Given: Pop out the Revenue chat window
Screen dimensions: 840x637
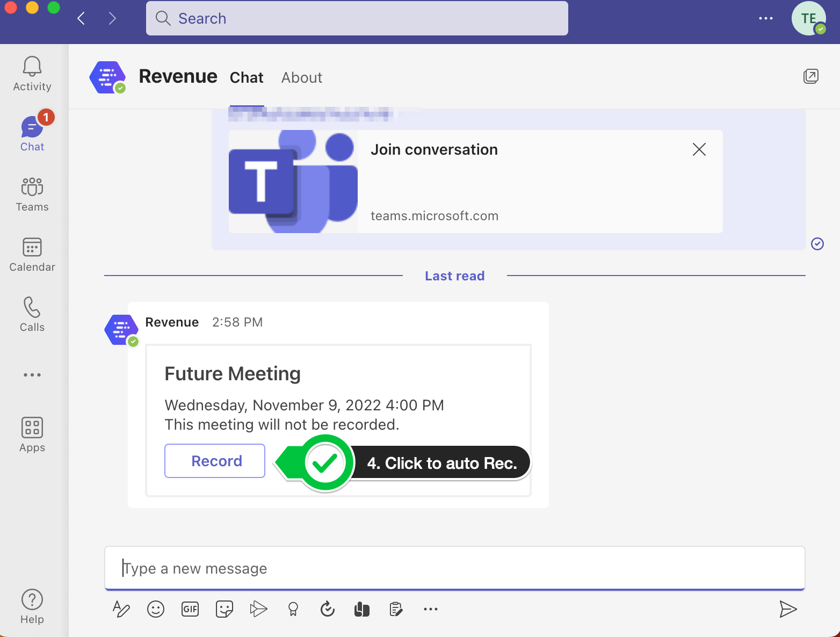Looking at the screenshot, I should pos(810,77).
